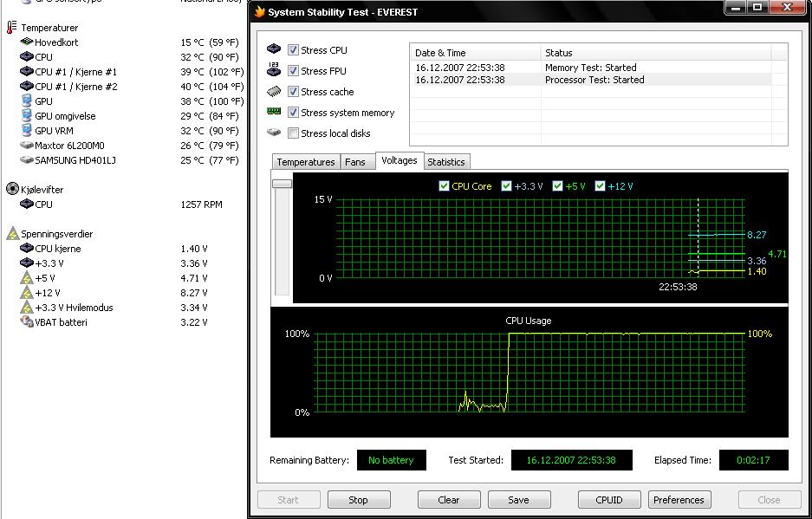812x519 pixels.
Task: Click the drive icon next to Maxtor 6L200M0
Action: tap(27, 145)
